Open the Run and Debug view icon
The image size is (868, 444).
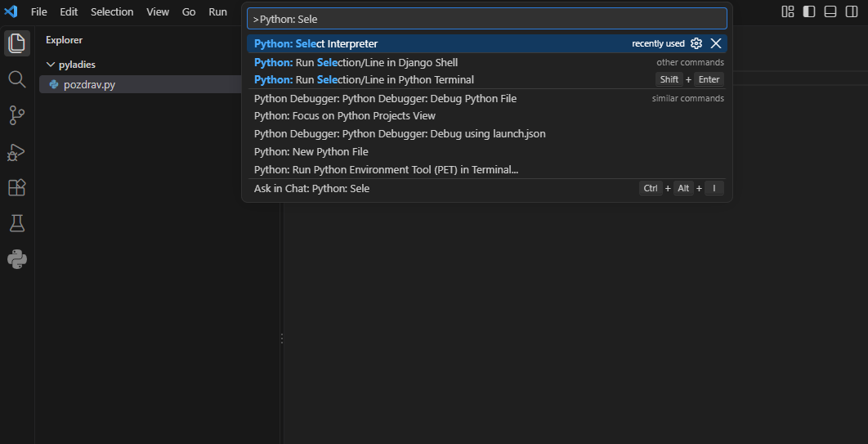[x=17, y=152]
